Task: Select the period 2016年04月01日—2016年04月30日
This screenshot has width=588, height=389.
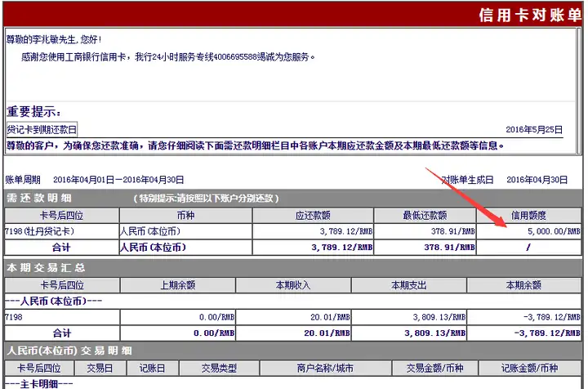Action: 118,180
